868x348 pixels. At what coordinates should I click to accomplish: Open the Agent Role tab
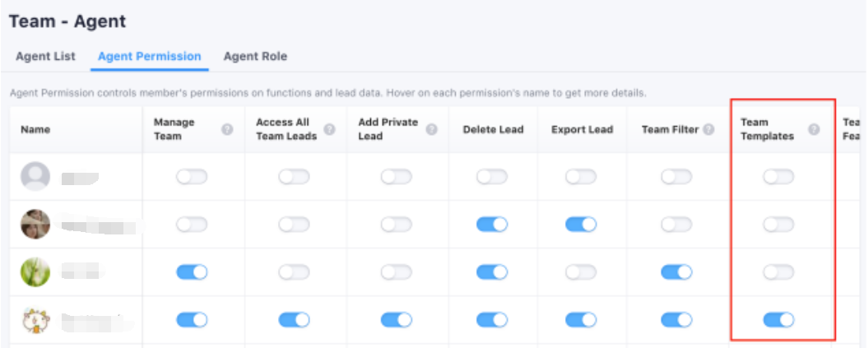tap(255, 57)
